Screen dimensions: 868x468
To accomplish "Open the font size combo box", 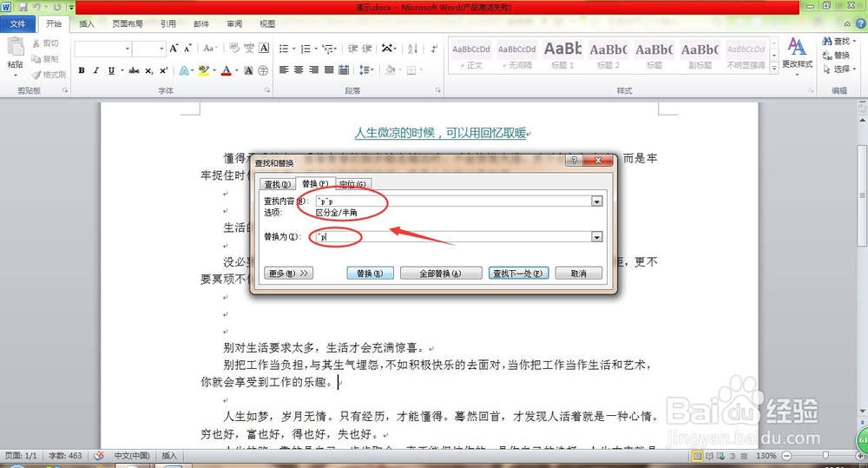I will point(149,49).
